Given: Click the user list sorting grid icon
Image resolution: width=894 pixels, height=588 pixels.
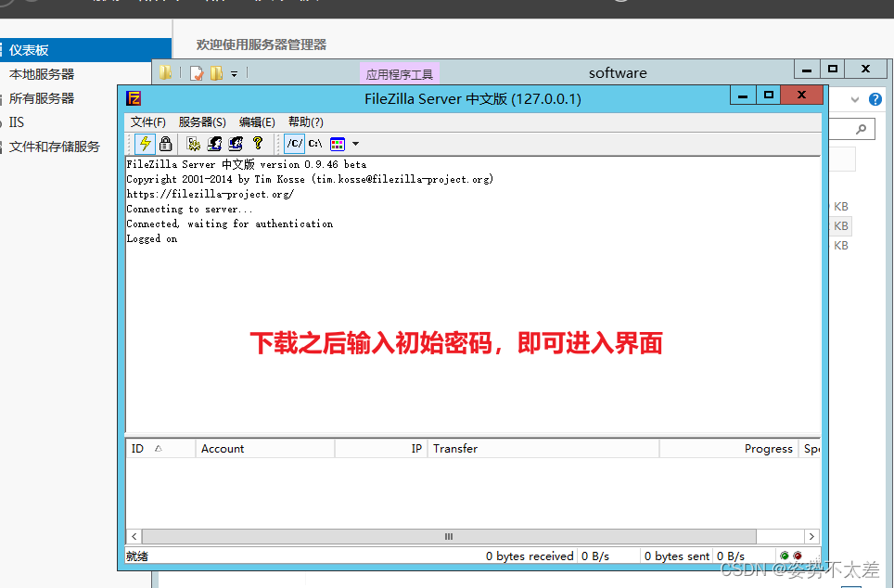Looking at the screenshot, I should tap(338, 144).
